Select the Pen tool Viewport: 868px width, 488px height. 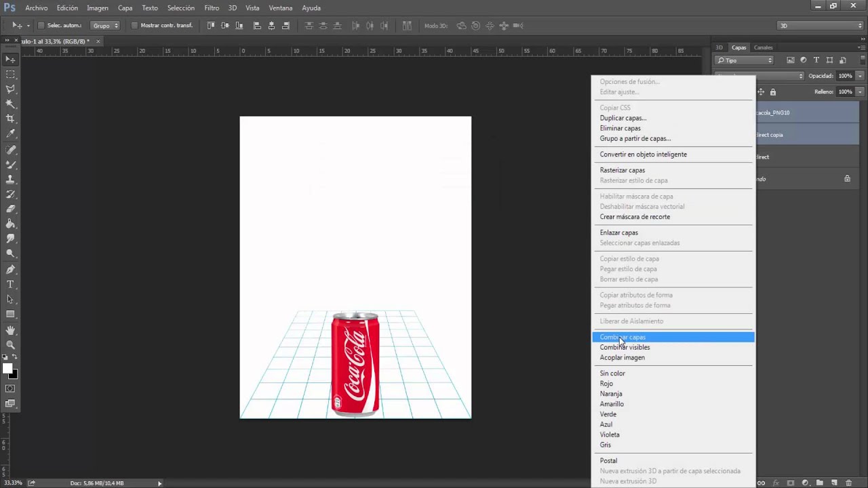point(10,270)
